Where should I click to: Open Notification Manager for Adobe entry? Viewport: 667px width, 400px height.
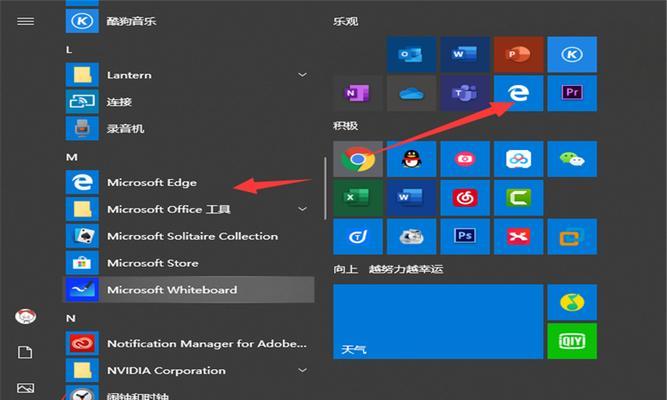pyautogui.click(x=190, y=343)
